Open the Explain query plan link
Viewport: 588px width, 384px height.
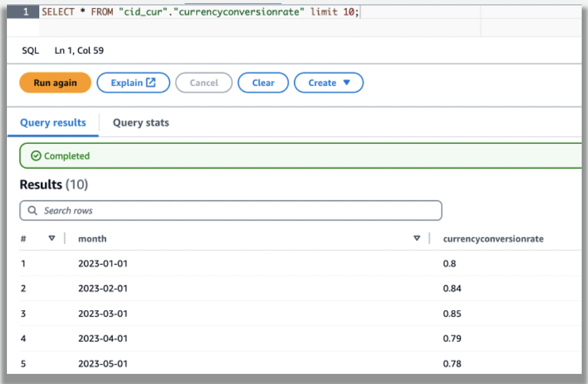(x=133, y=83)
